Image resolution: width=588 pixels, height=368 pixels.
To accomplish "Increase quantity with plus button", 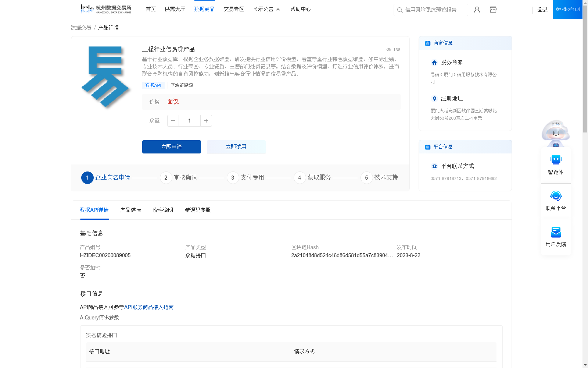I will coord(206,121).
